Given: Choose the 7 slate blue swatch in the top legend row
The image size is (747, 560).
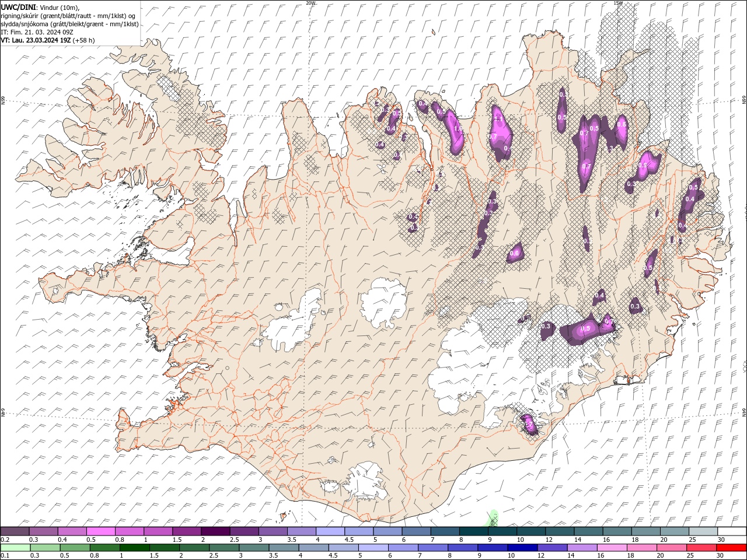Looking at the screenshot, I should point(445,531).
